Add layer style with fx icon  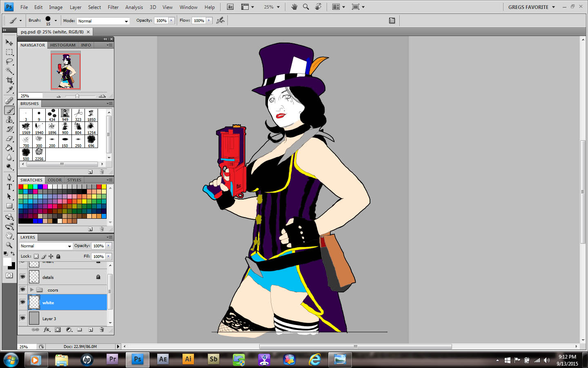(x=47, y=330)
